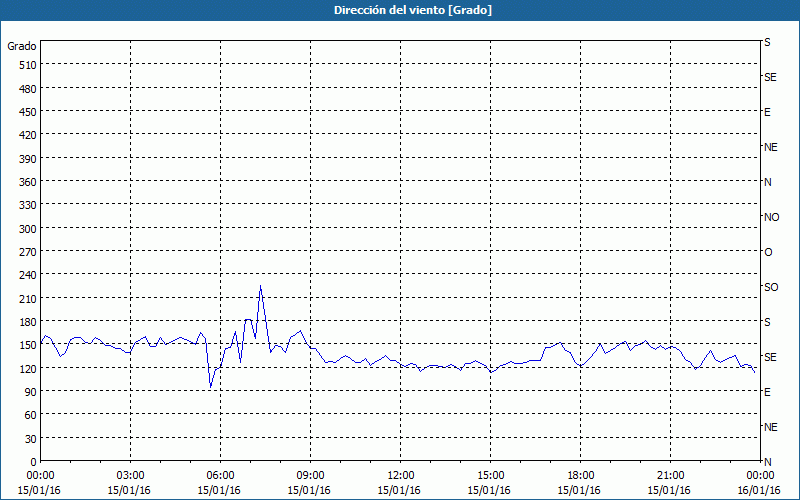Select the 60 axis value
The width and height of the screenshot is (800, 500).
pyautogui.click(x=31, y=415)
